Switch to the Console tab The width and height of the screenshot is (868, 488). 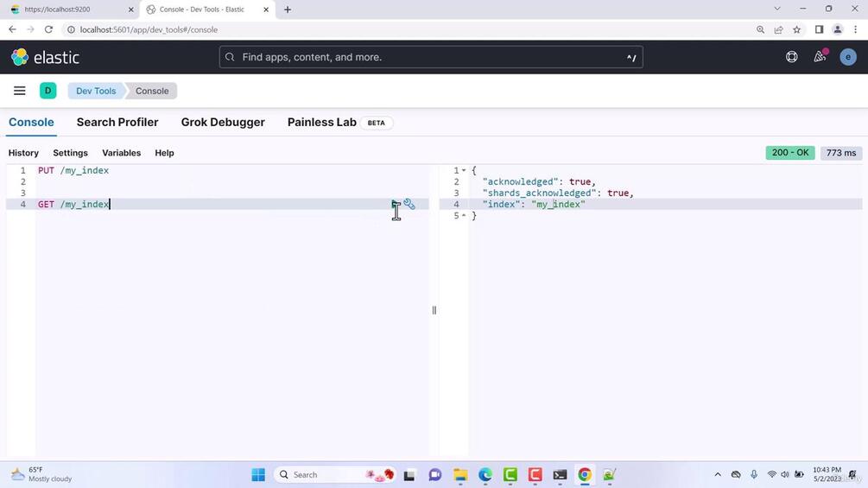point(31,123)
